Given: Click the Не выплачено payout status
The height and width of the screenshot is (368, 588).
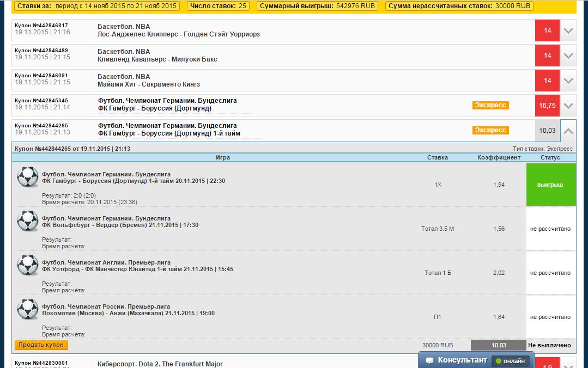Looking at the screenshot, I should [549, 345].
